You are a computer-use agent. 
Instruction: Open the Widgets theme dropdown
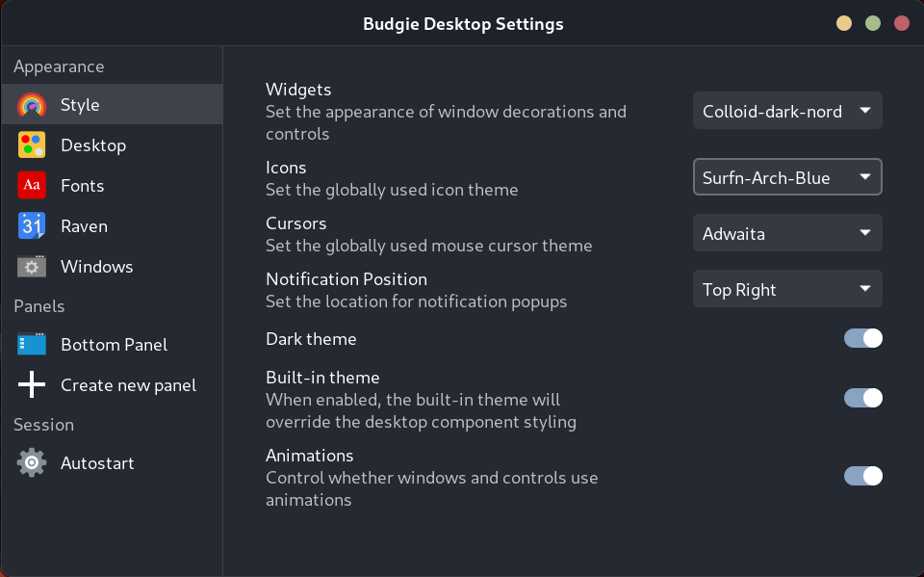point(786,111)
